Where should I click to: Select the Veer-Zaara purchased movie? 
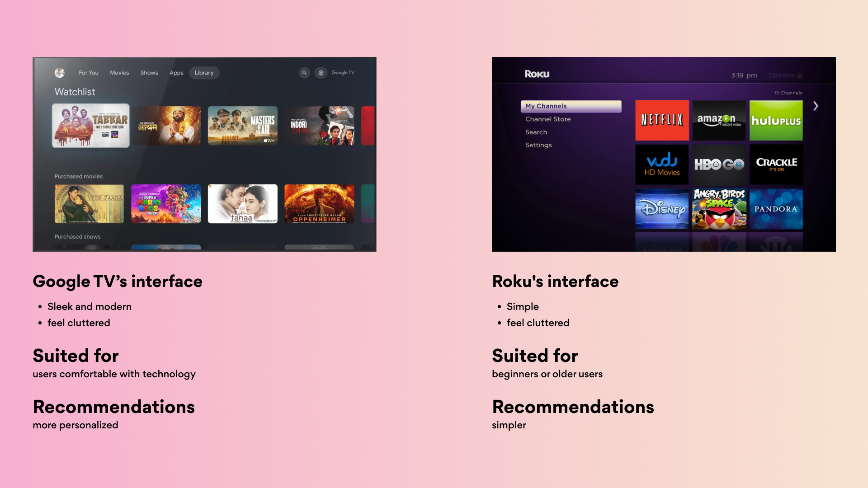pyautogui.click(x=89, y=204)
